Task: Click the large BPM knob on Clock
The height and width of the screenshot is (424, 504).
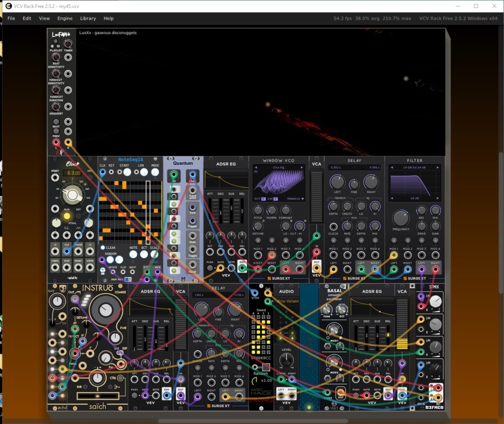Action: [x=72, y=194]
